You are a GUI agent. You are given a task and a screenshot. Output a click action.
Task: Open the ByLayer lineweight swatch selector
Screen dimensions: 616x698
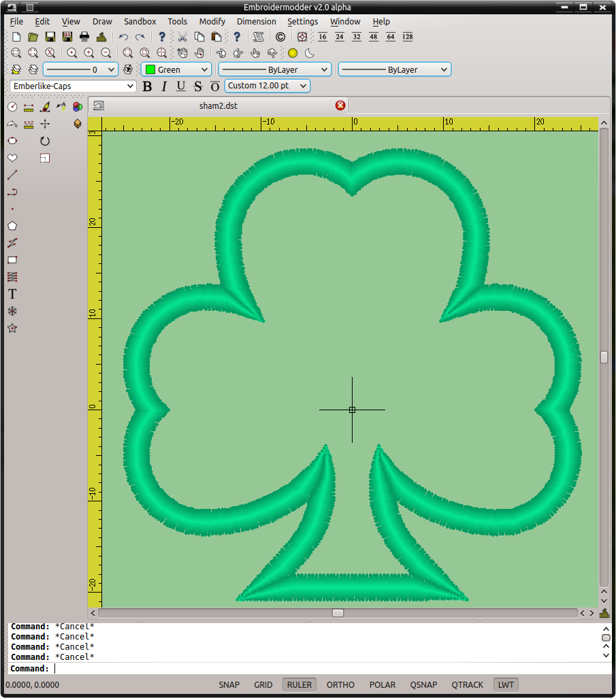point(393,69)
